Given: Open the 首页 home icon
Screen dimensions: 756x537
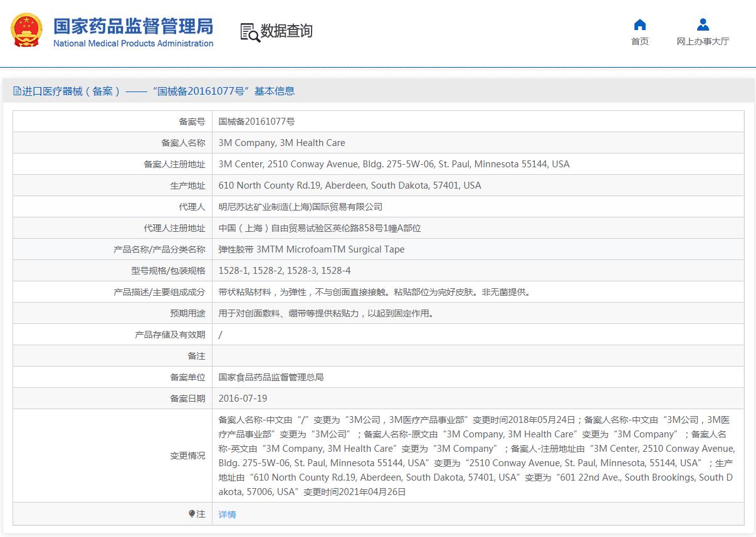Looking at the screenshot, I should pos(640,24).
